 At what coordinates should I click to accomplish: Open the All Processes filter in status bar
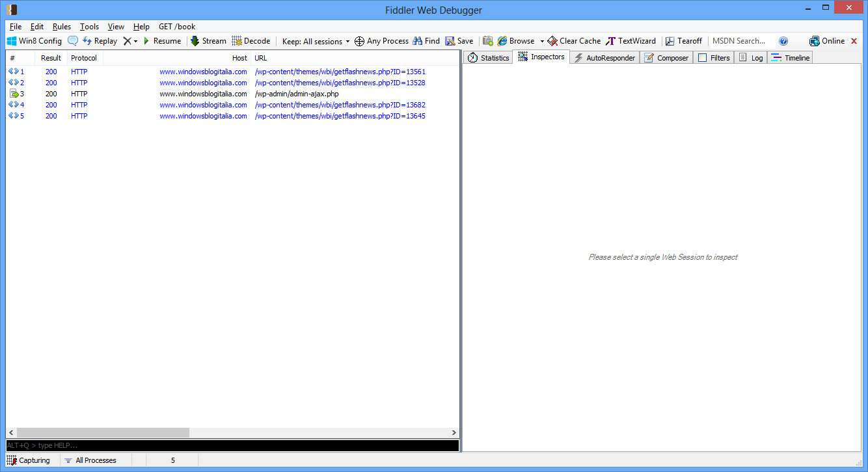point(90,460)
